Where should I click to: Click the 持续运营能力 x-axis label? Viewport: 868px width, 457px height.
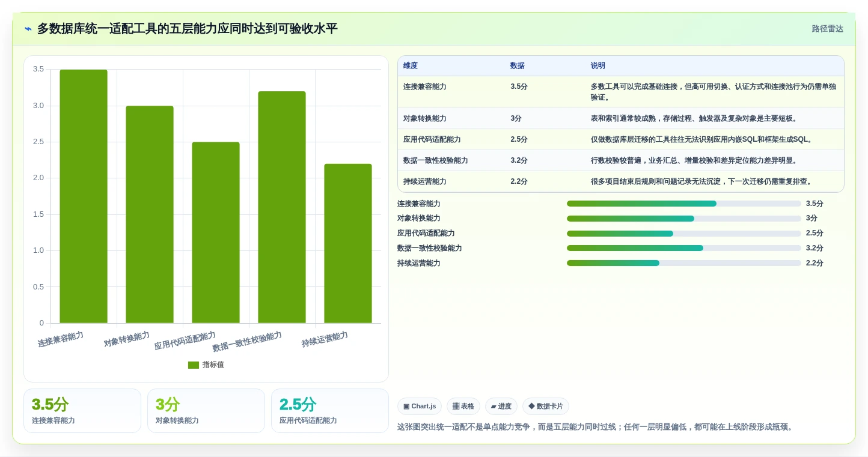(x=325, y=339)
